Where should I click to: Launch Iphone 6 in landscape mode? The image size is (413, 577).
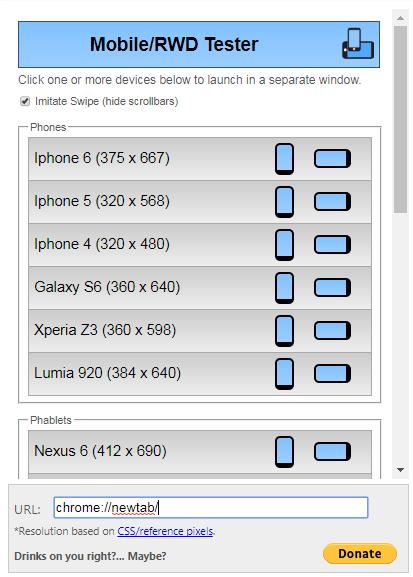tap(332, 159)
